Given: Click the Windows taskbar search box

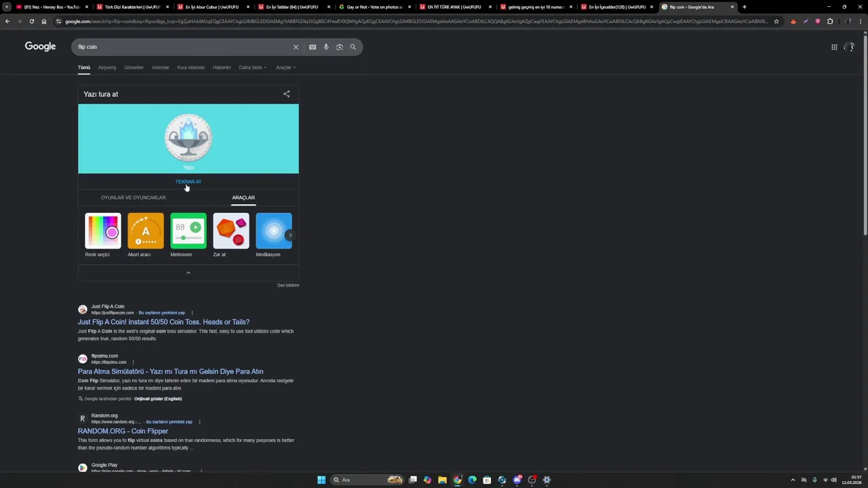Looking at the screenshot, I should [366, 480].
